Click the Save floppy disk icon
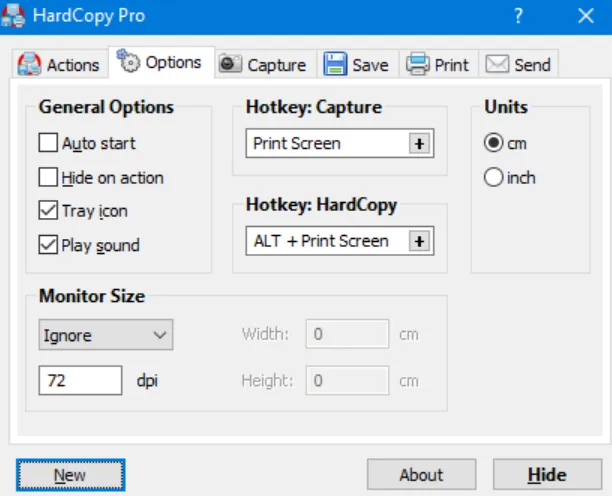The height and width of the screenshot is (496, 612). click(335, 64)
